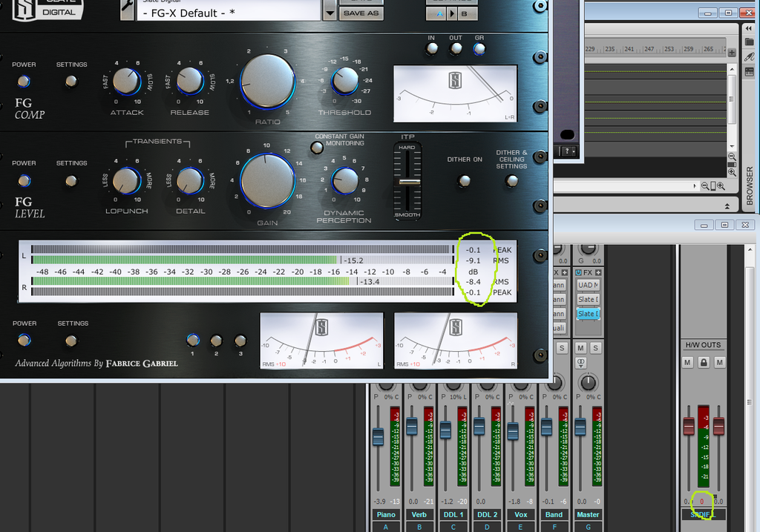The width and height of the screenshot is (760, 532).
Task: Toggle Dither On button
Action: pos(465,180)
